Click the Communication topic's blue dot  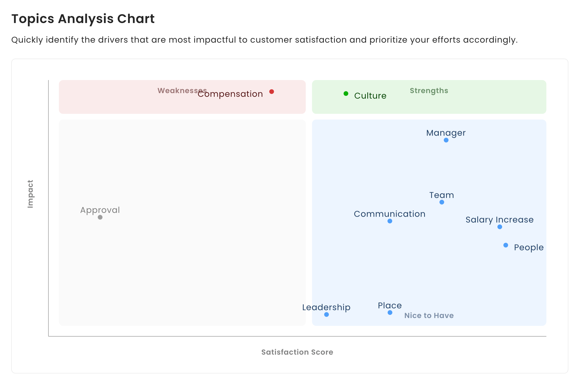pyautogui.click(x=390, y=221)
